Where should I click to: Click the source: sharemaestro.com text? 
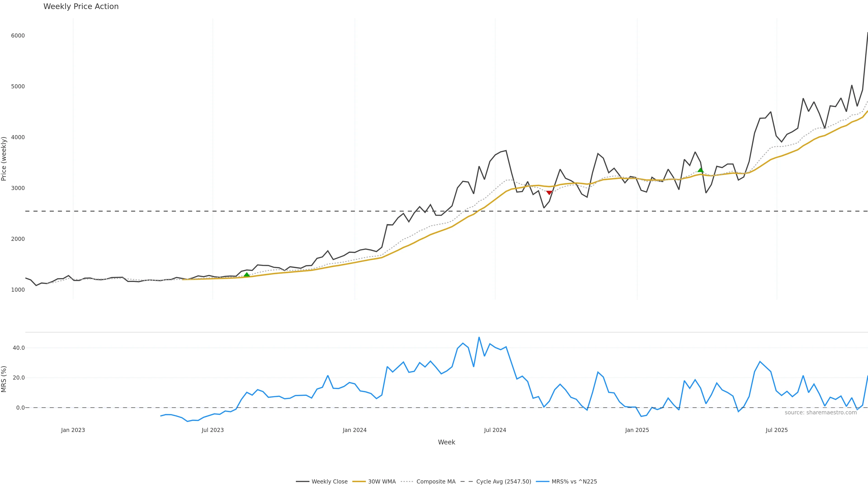pos(821,413)
